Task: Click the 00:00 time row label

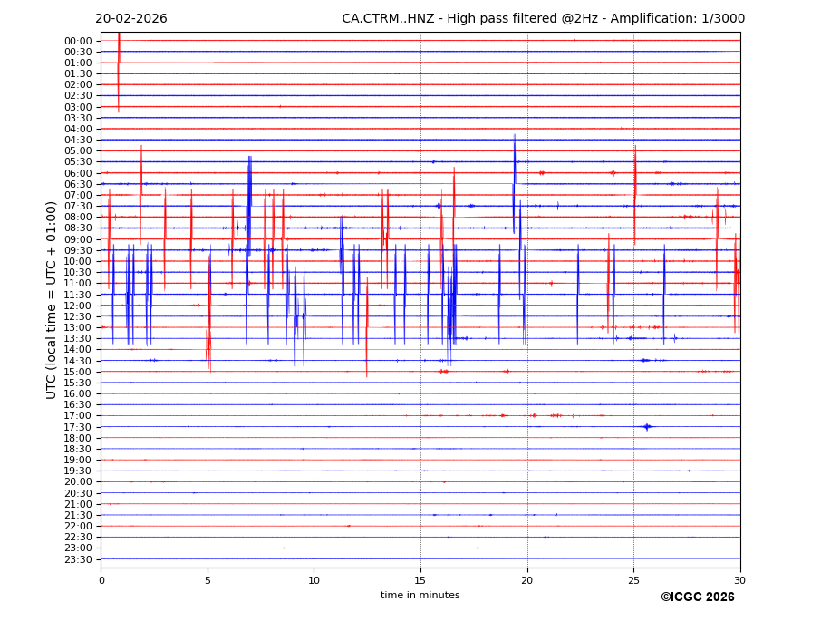Action: (x=78, y=41)
